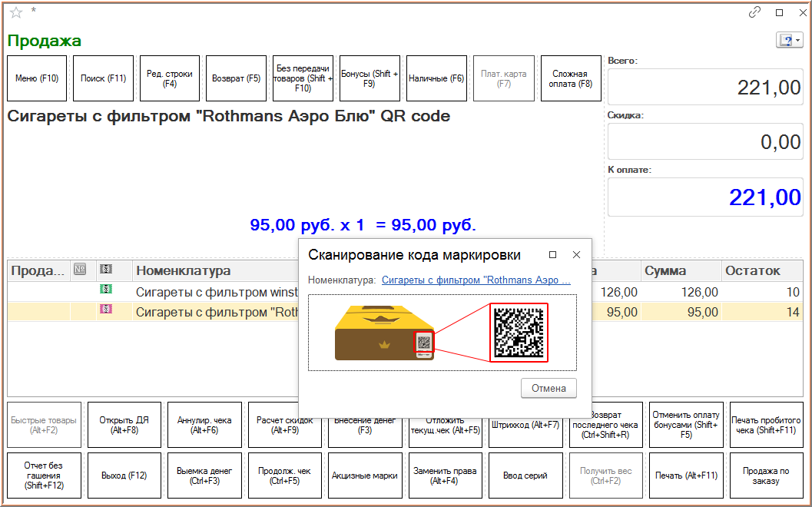
Task: Click the enlarged QR code image
Action: tap(519, 332)
